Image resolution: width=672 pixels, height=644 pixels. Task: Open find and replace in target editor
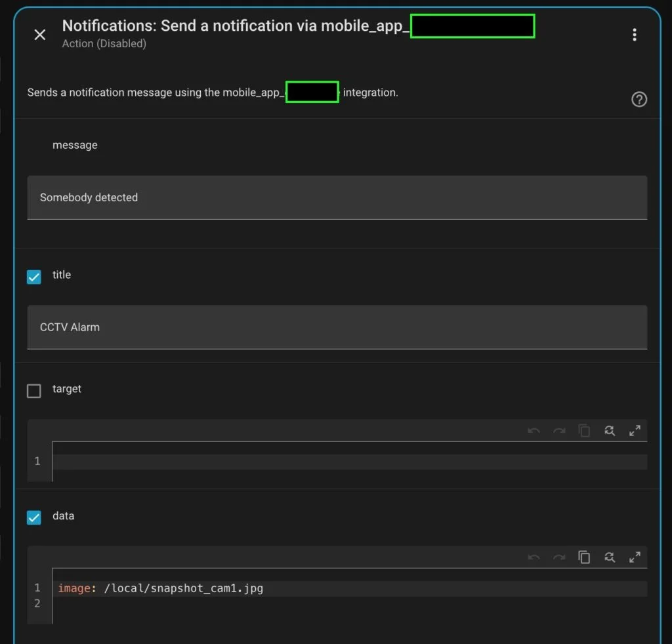(610, 431)
